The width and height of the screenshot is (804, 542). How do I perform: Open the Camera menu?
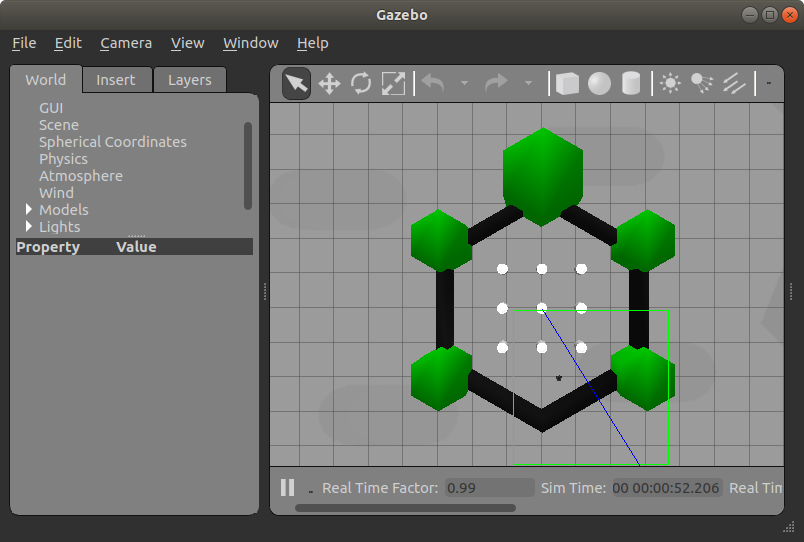click(126, 43)
